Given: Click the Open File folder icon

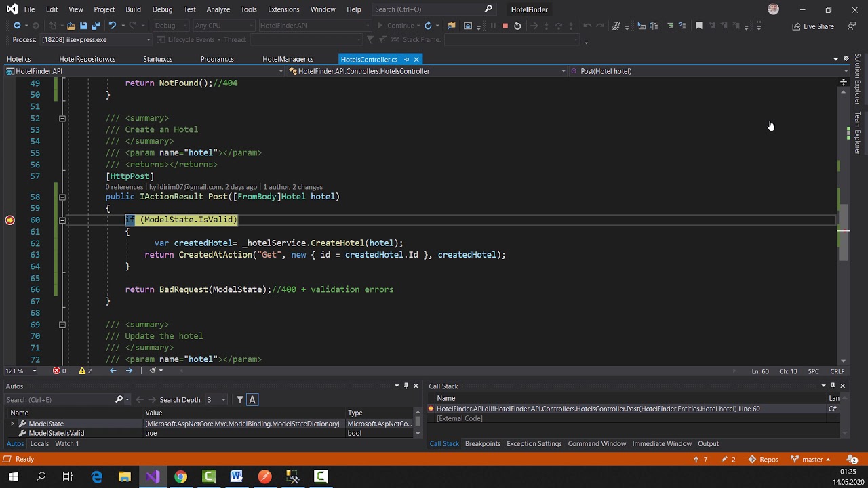Looking at the screenshot, I should pos(71,26).
